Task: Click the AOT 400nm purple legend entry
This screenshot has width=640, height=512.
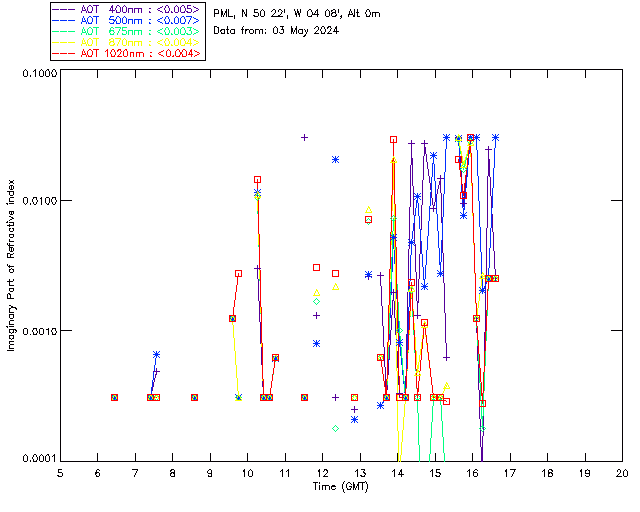Action: coord(127,9)
